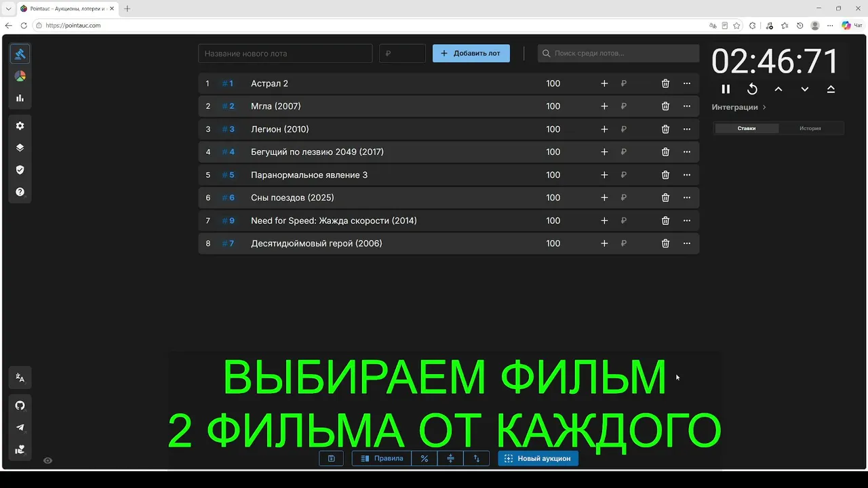Open the Telegram paper-plane sidebar icon
Screen dimensions: 868x488
tap(20, 428)
